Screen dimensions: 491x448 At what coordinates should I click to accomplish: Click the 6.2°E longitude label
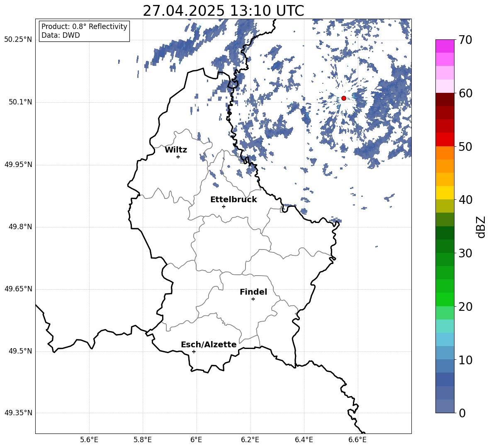(x=250, y=440)
